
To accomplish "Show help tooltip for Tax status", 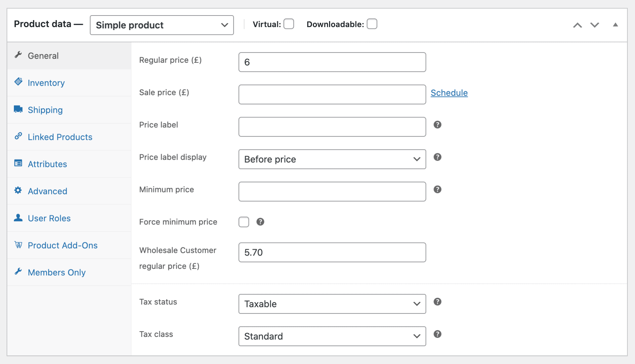I will 437,302.
